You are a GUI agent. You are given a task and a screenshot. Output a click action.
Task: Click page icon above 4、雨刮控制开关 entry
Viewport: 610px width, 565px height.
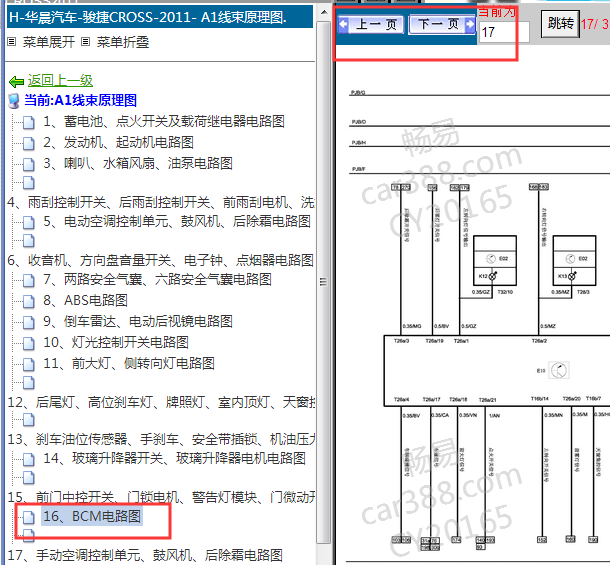coord(28,182)
